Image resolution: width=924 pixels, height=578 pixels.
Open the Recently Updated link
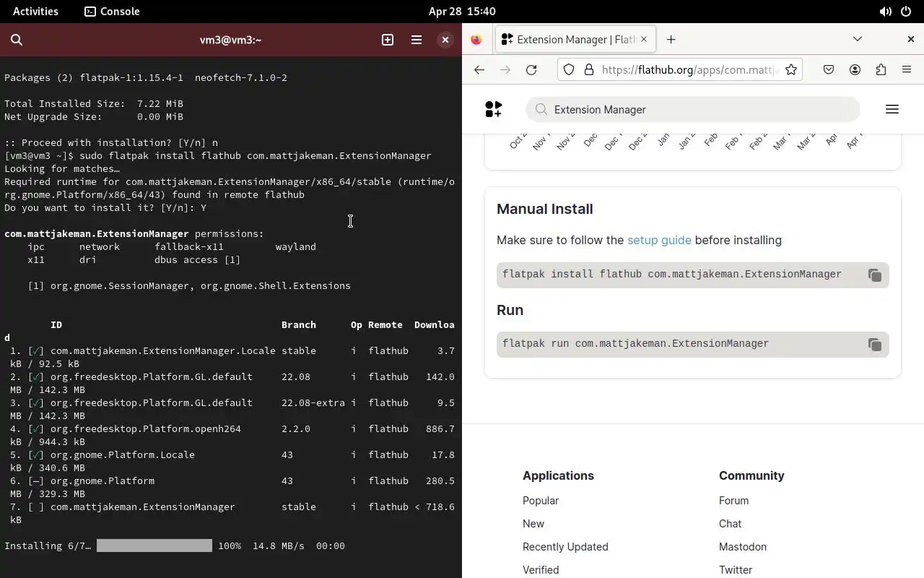point(565,547)
